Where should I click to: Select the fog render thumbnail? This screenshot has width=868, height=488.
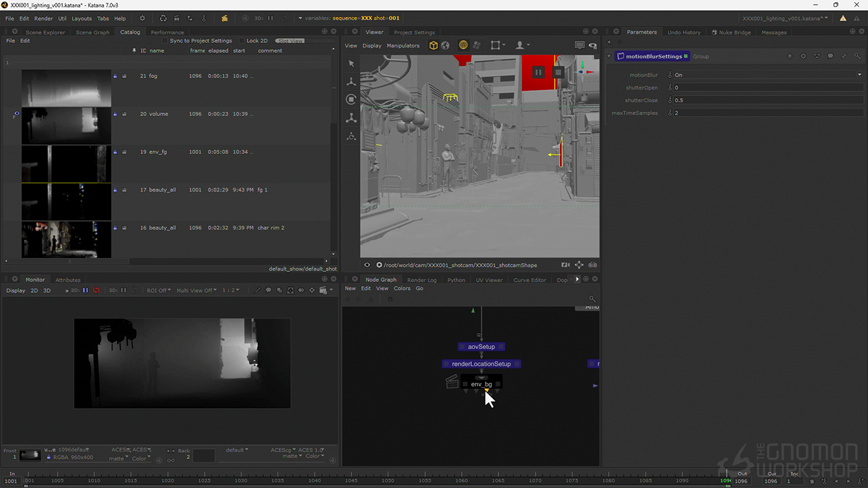tap(66, 88)
